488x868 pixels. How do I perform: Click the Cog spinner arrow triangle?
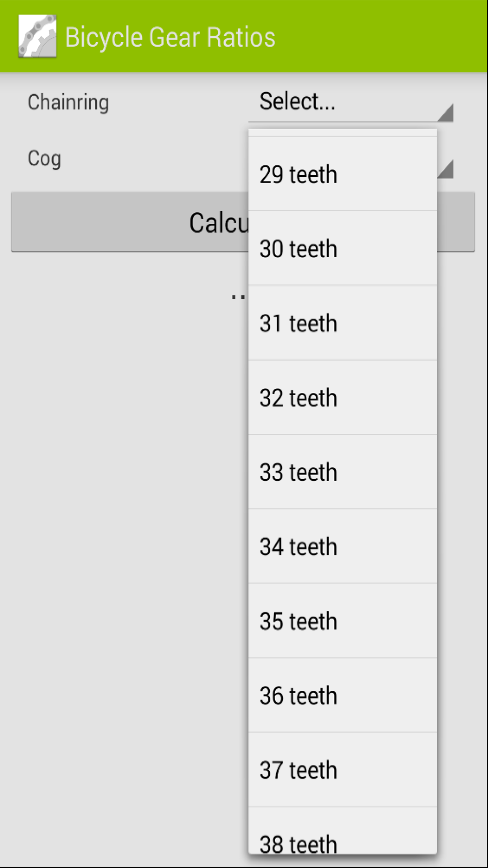[446, 169]
